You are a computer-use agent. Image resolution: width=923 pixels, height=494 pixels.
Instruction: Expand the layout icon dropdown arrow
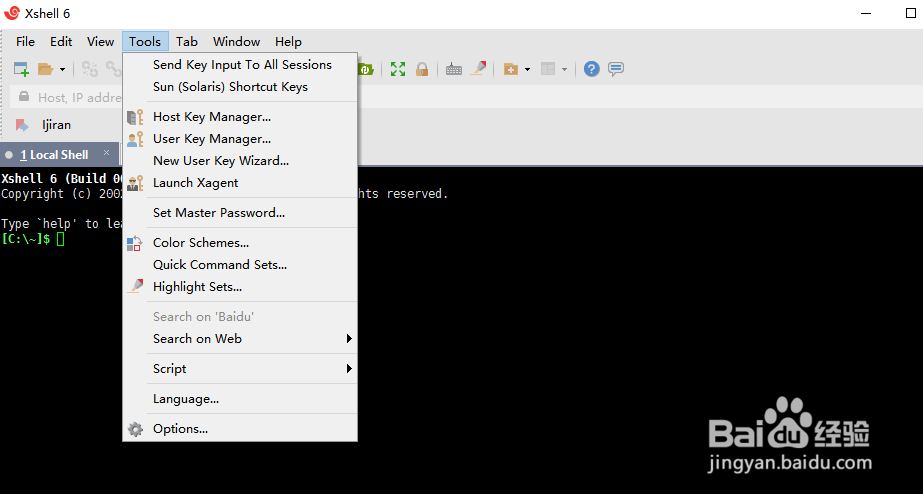click(564, 69)
